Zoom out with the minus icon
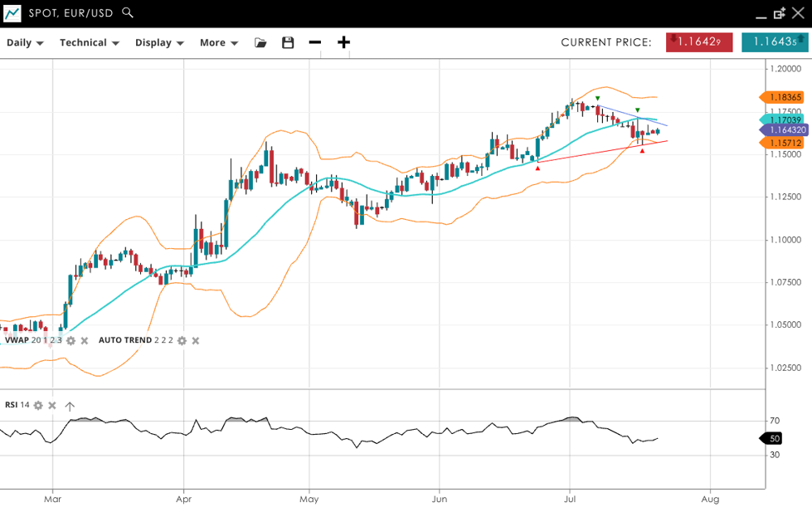The image size is (812, 507). (315, 42)
